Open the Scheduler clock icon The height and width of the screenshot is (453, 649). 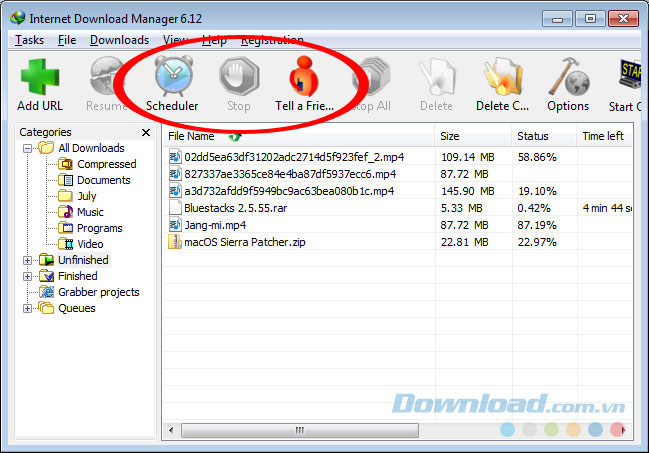click(x=173, y=77)
